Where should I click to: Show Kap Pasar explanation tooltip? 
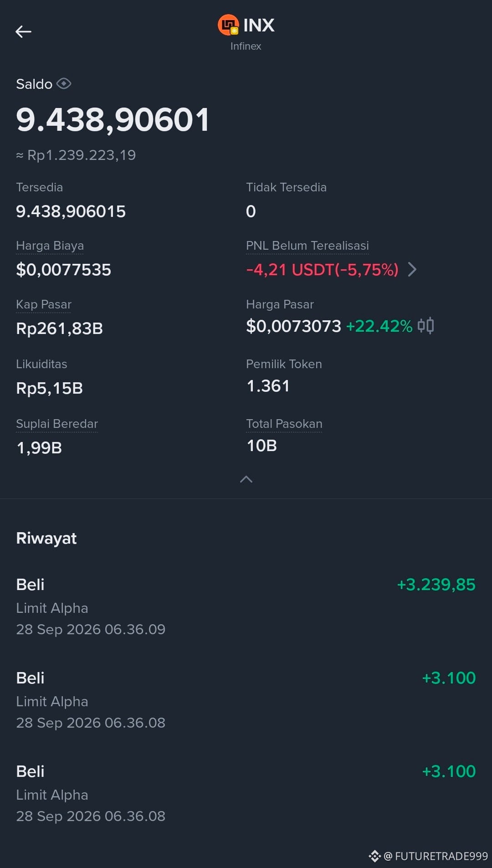44,304
